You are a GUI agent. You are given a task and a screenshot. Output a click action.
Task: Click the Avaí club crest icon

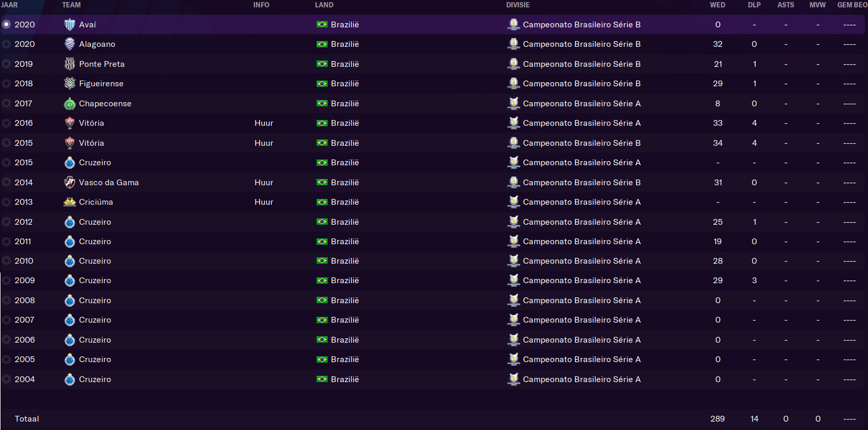click(x=70, y=25)
